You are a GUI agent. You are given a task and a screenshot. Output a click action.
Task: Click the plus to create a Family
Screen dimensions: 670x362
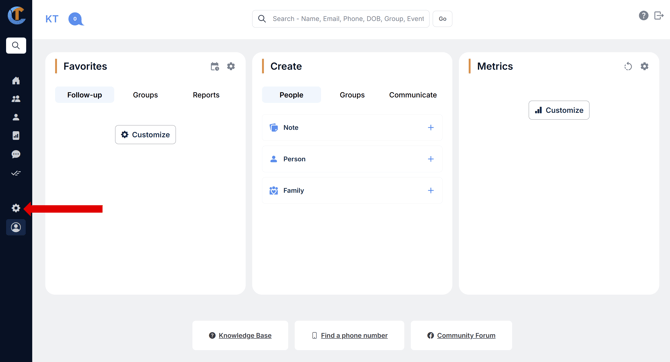click(431, 191)
